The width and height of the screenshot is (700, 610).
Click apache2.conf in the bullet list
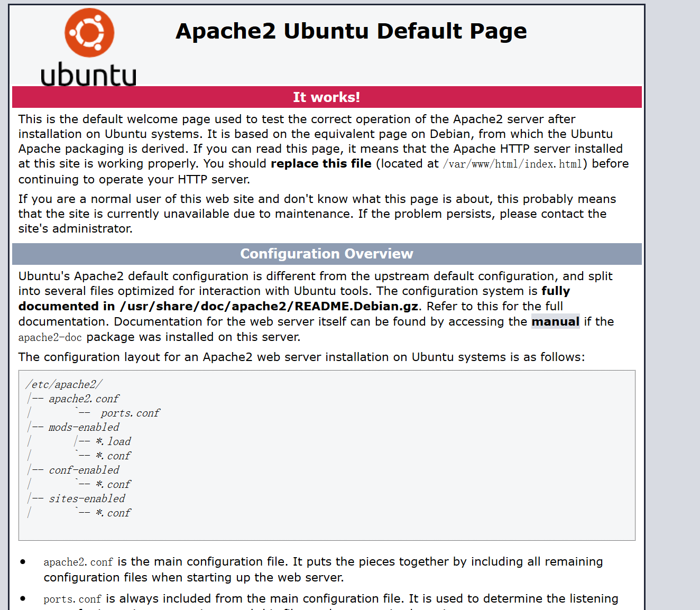click(78, 562)
